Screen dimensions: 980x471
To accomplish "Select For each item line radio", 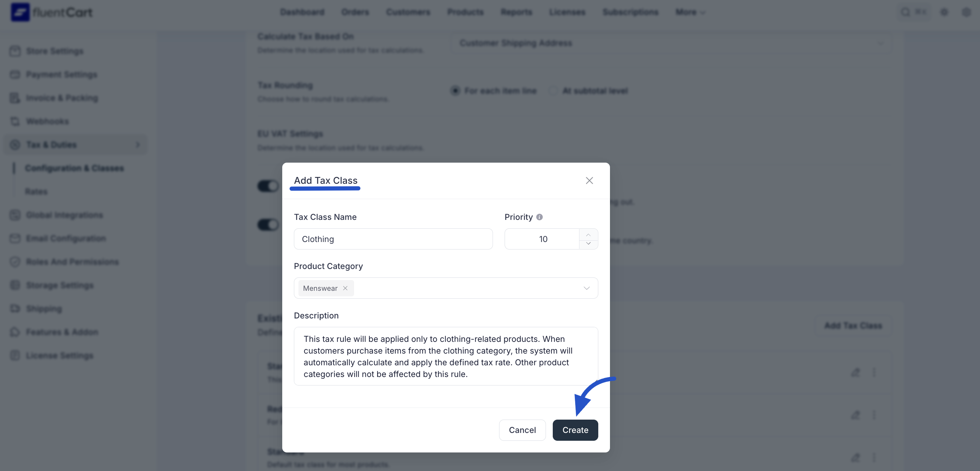I will tap(456, 91).
